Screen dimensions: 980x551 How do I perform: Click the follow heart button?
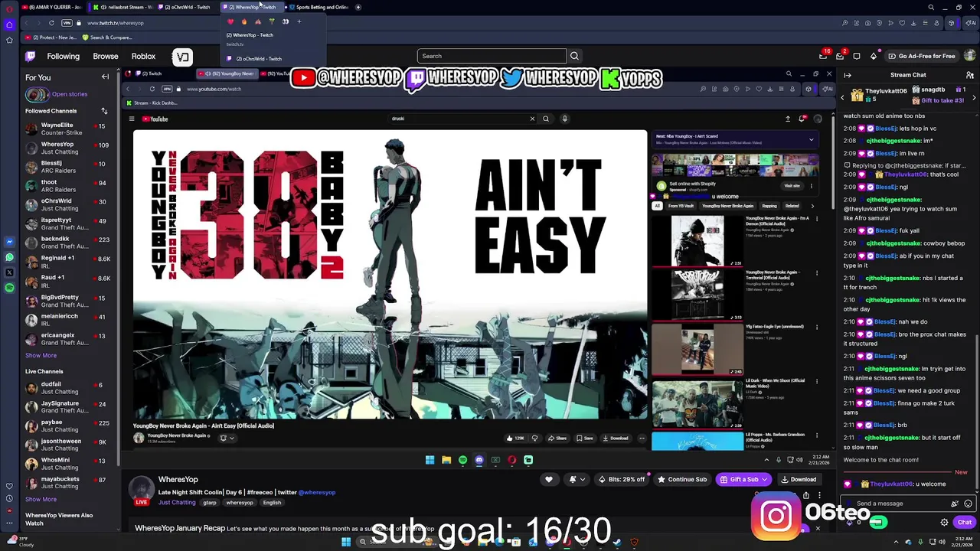click(x=548, y=479)
